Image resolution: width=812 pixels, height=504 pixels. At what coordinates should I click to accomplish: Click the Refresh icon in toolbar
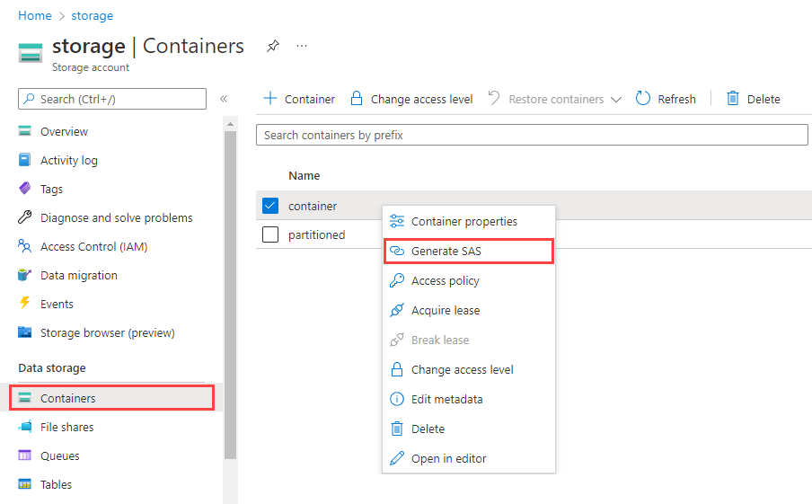coord(643,99)
